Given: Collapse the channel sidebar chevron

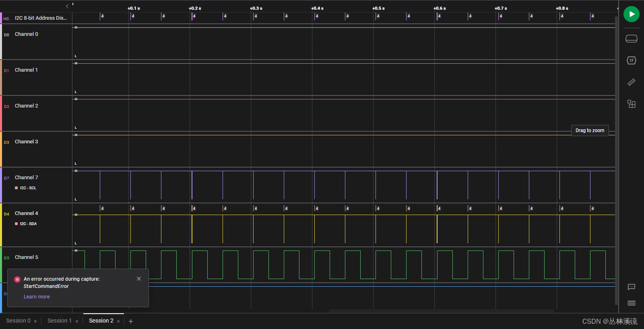Looking at the screenshot, I should (x=67, y=6).
